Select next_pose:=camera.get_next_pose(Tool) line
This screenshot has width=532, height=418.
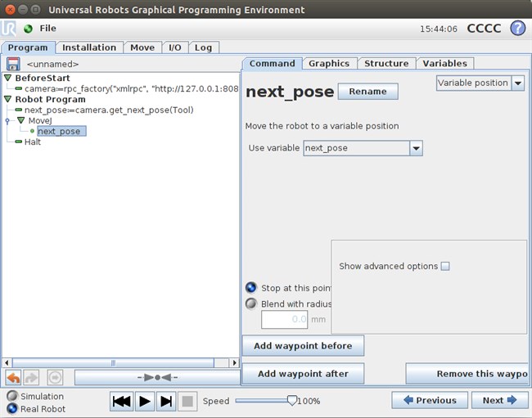(x=109, y=110)
